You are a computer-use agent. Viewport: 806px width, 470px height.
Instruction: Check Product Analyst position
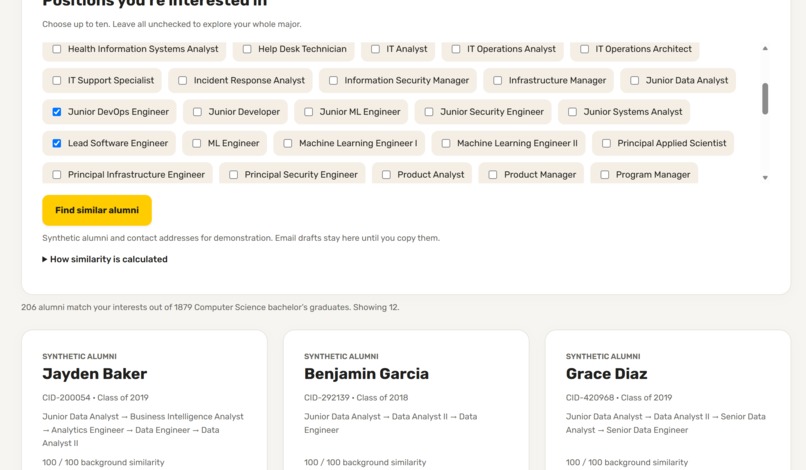(x=386, y=174)
